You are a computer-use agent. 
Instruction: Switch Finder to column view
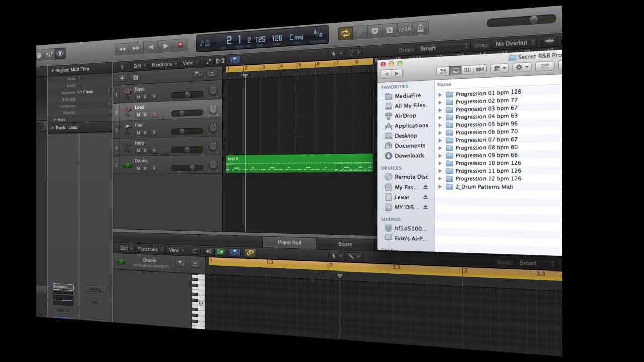[x=467, y=70]
